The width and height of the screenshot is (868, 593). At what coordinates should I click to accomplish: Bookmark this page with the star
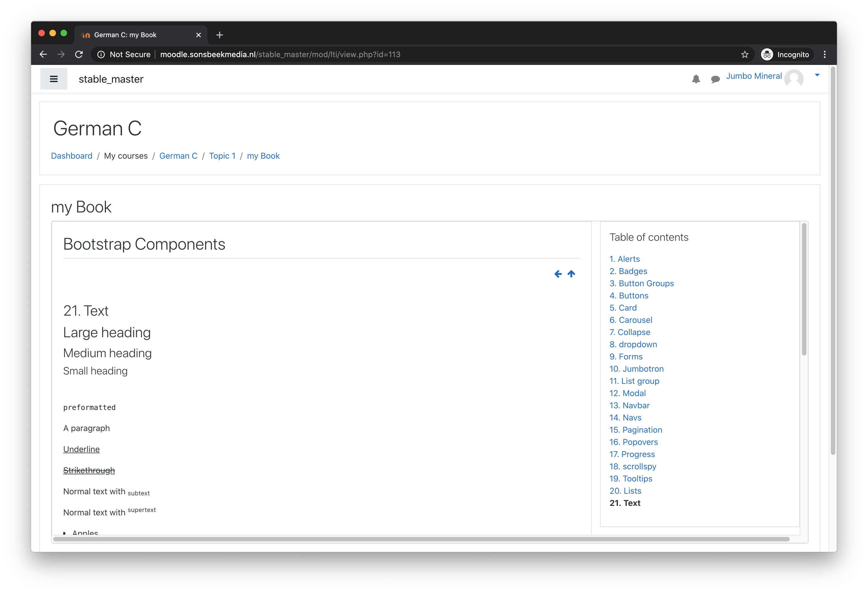[745, 55]
